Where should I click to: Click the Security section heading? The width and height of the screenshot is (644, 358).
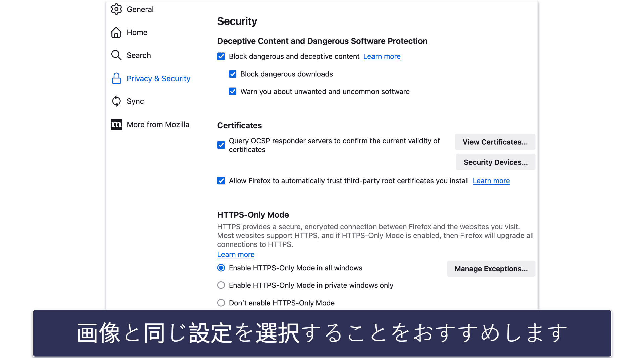(237, 21)
